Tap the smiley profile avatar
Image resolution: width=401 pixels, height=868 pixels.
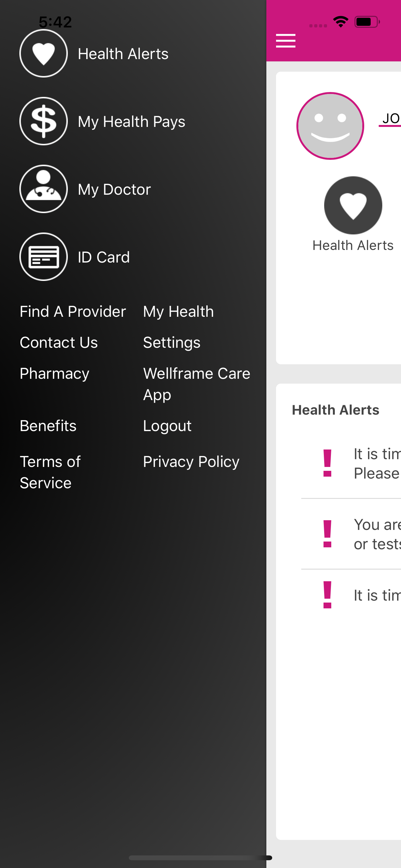(330, 126)
